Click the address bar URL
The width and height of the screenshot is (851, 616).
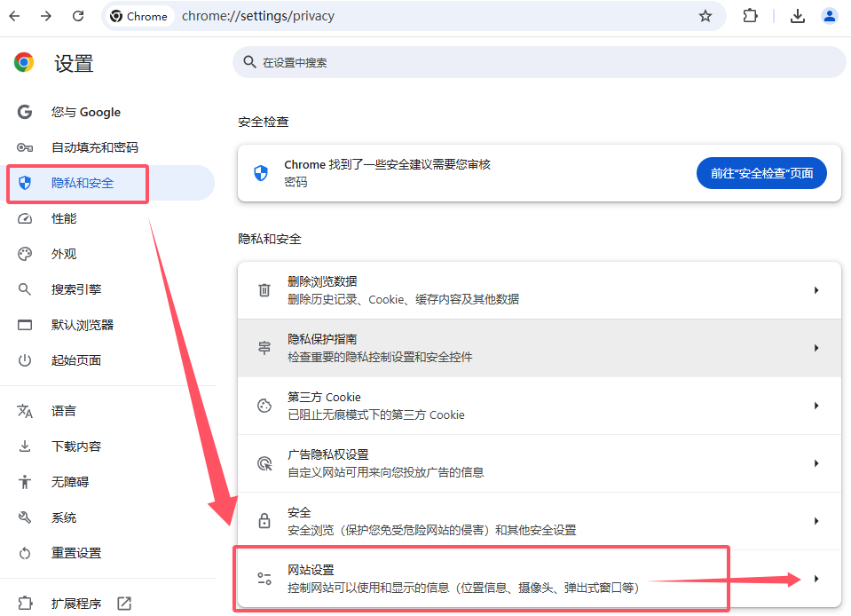(x=257, y=16)
